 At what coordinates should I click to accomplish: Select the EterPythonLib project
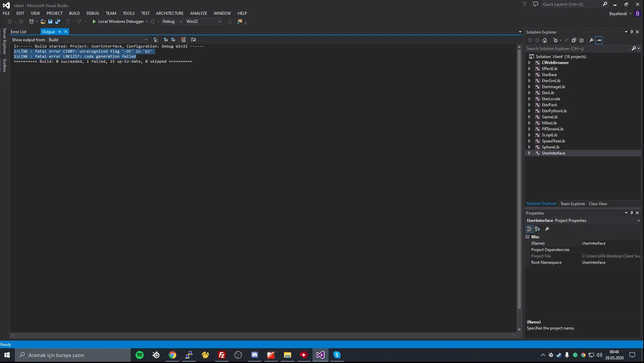(x=554, y=111)
